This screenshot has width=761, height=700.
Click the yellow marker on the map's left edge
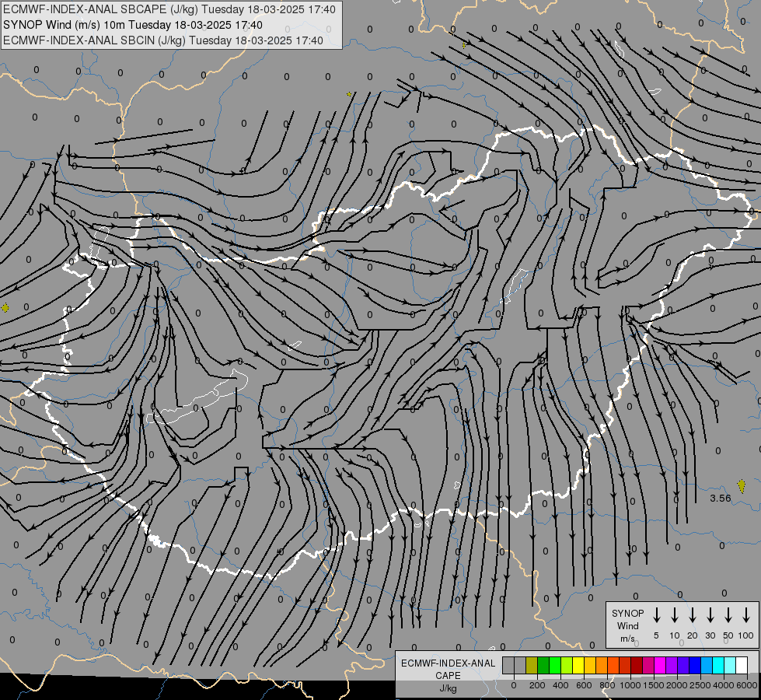tap(5, 307)
